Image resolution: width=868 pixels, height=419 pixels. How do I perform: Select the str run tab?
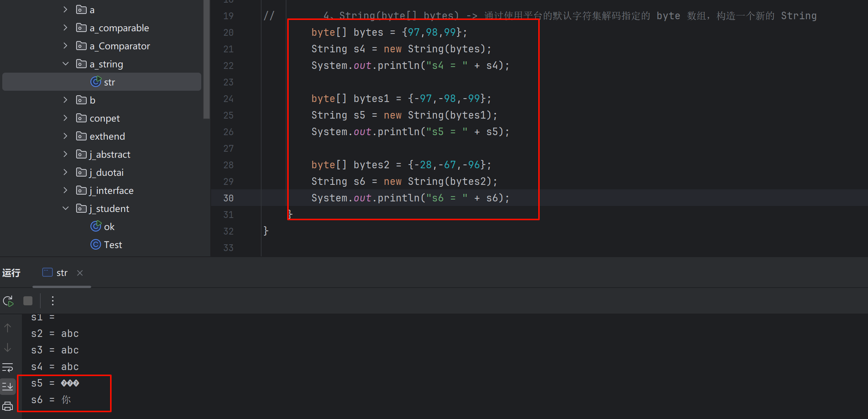(61, 273)
